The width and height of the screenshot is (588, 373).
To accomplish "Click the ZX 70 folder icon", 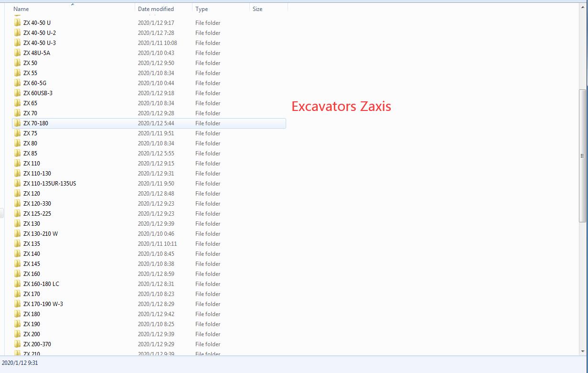I will (17, 113).
